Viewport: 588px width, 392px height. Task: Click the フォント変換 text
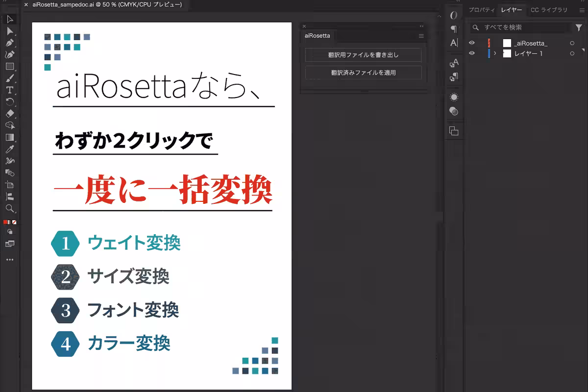133,310
